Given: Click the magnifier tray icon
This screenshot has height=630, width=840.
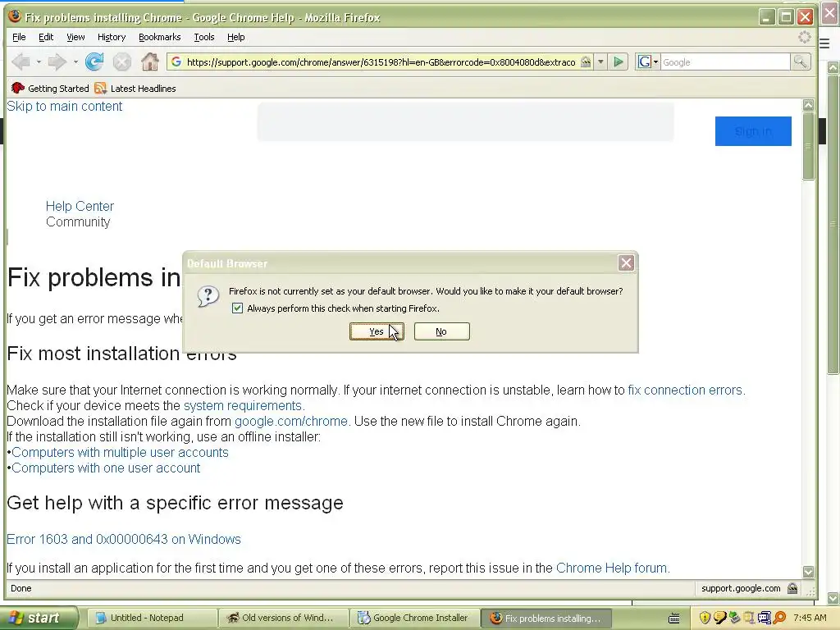Looking at the screenshot, I should click(779, 619).
